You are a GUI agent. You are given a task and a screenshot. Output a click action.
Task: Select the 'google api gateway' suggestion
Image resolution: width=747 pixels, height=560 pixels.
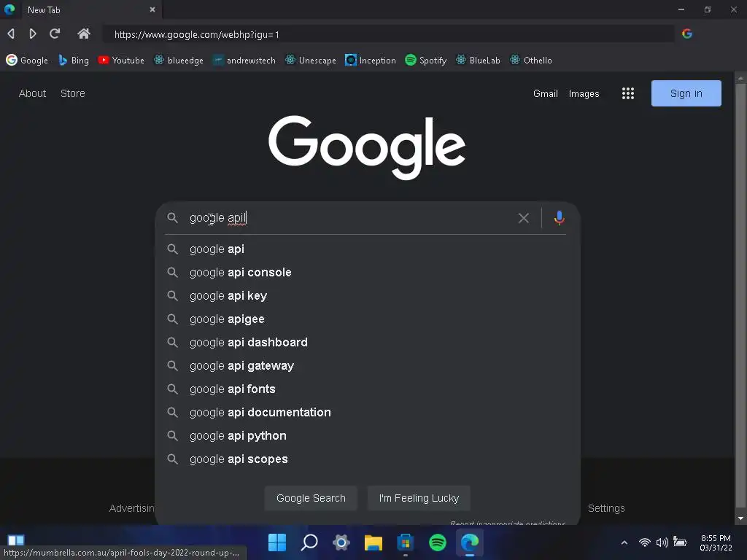click(366, 366)
